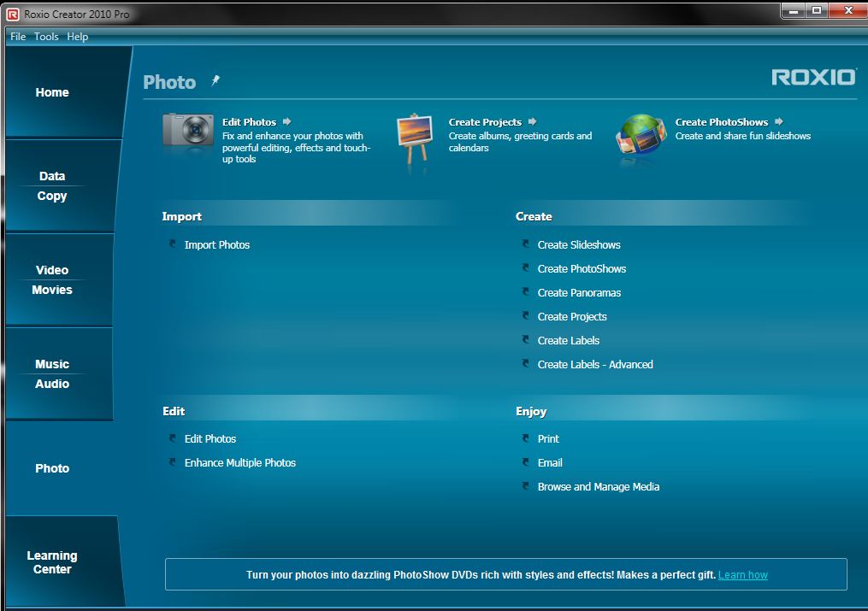
Task: Click the Email link under Enjoy
Action: click(x=550, y=463)
